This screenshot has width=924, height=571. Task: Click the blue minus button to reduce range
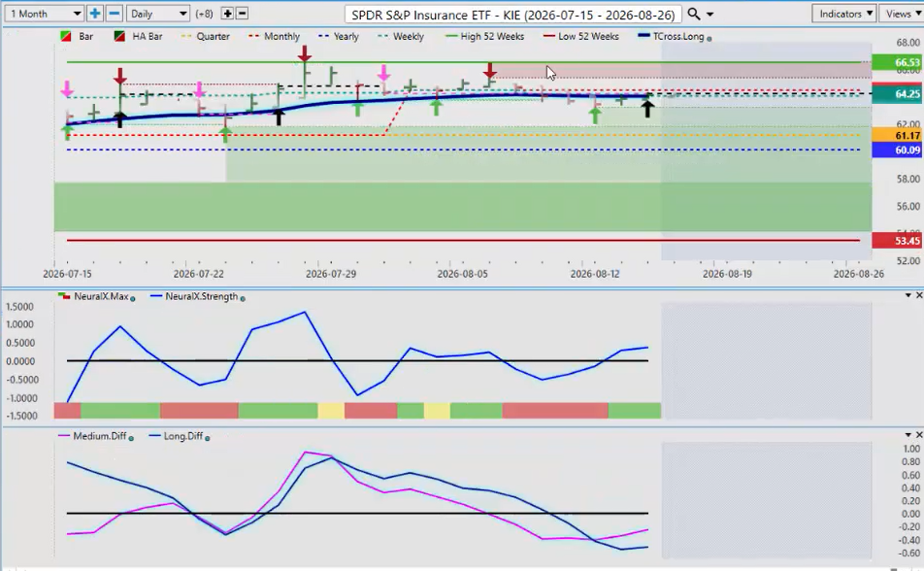pyautogui.click(x=115, y=14)
